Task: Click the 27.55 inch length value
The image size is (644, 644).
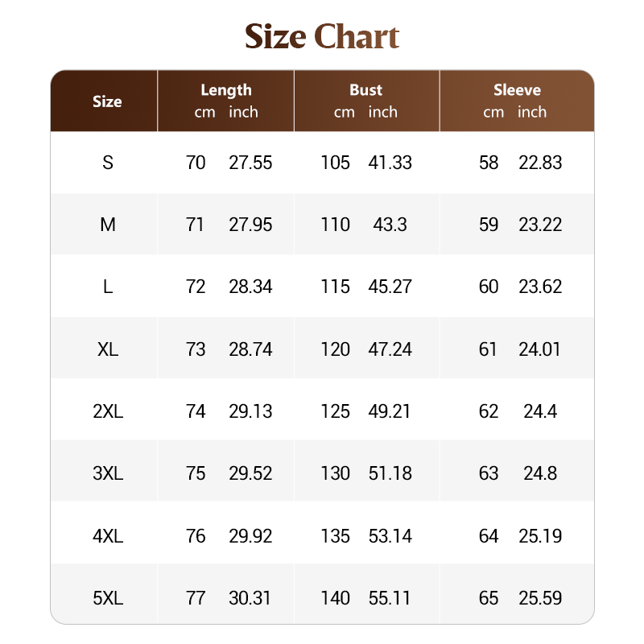Action: point(250,163)
